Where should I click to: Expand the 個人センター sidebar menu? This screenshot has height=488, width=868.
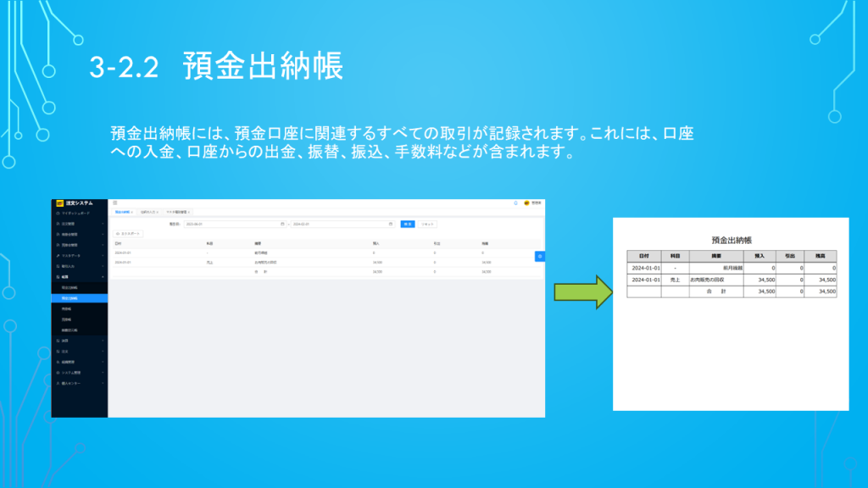pos(79,383)
